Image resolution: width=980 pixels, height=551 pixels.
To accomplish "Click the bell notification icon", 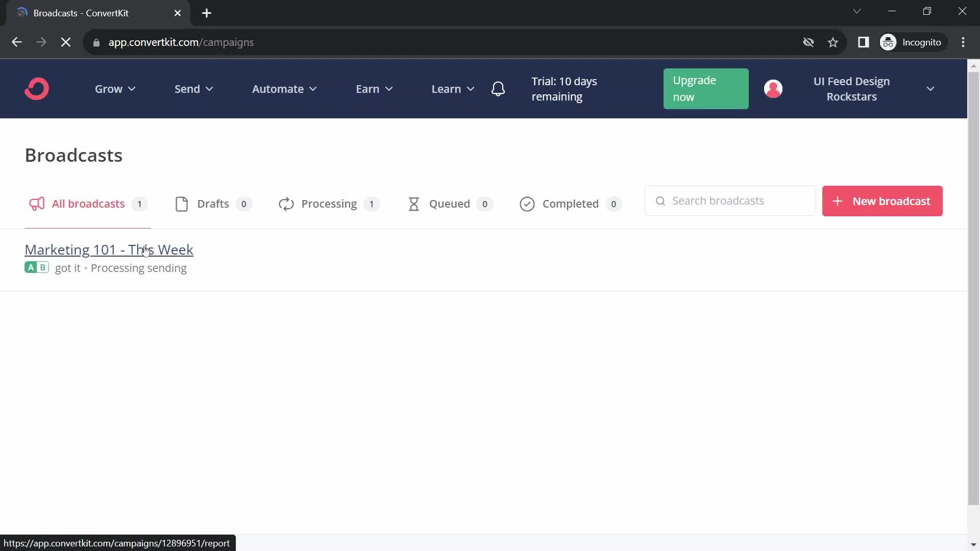I will pyautogui.click(x=499, y=88).
